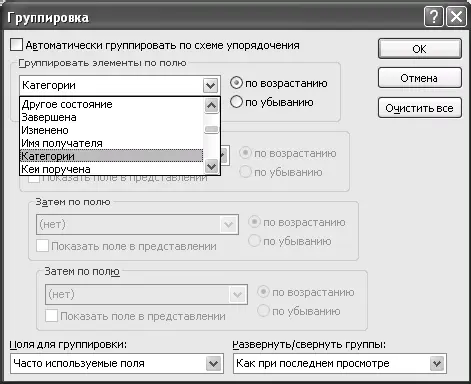Close the Группировка dialog window

456,17
